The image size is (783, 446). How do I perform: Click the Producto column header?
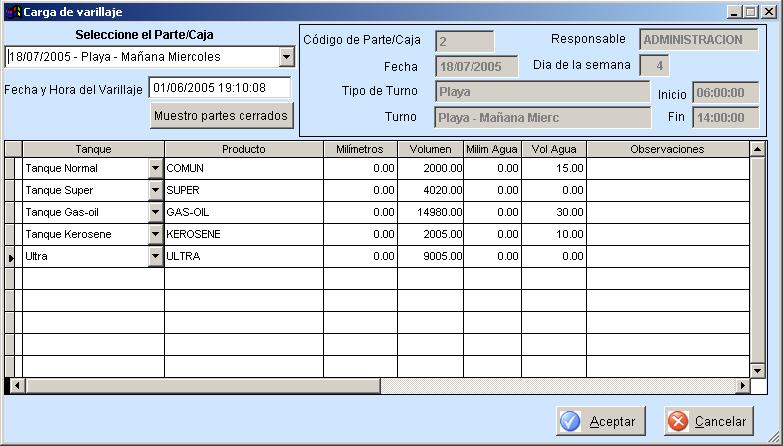(244, 149)
